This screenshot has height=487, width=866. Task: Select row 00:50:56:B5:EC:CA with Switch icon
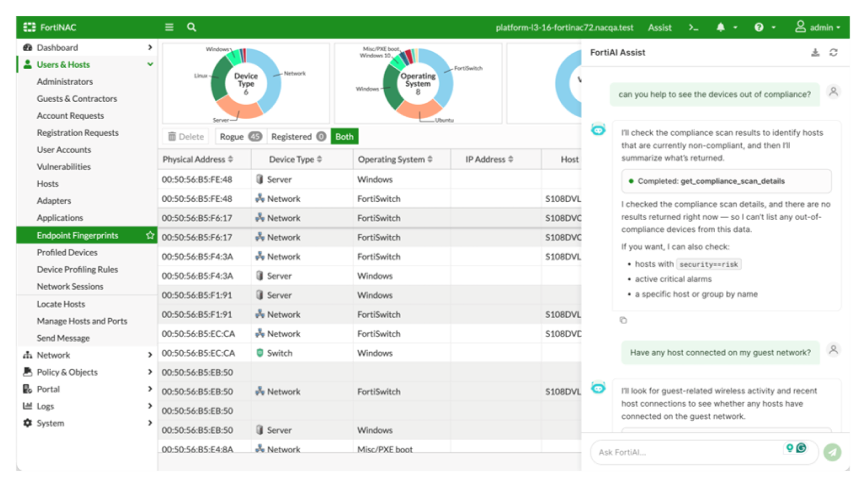[369, 353]
